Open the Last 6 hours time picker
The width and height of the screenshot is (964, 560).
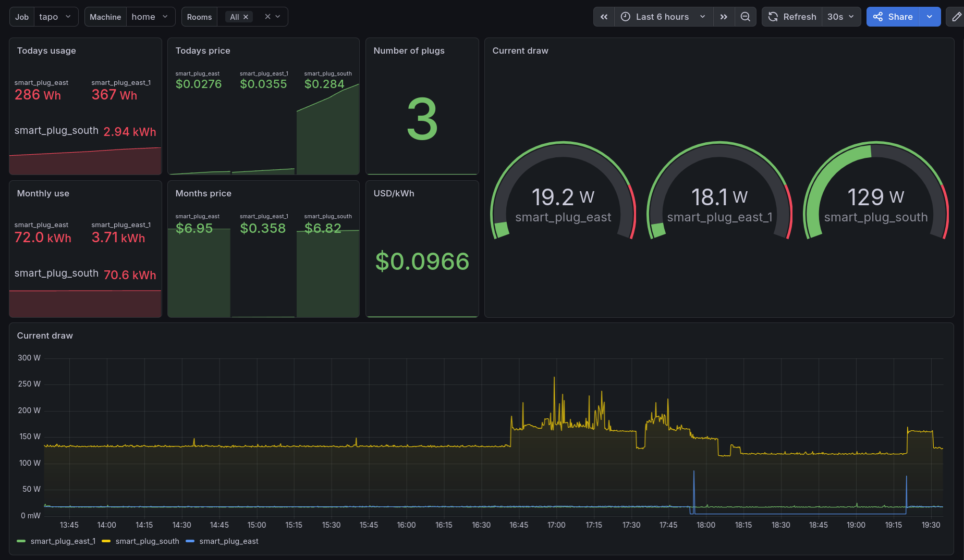pyautogui.click(x=664, y=17)
